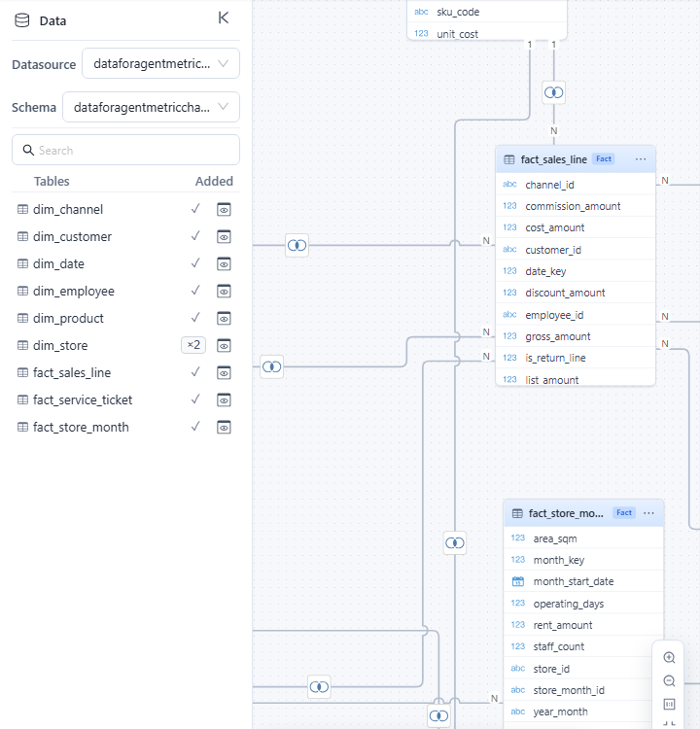
Task: Click the fact_sales_line card title
Action: (553, 159)
